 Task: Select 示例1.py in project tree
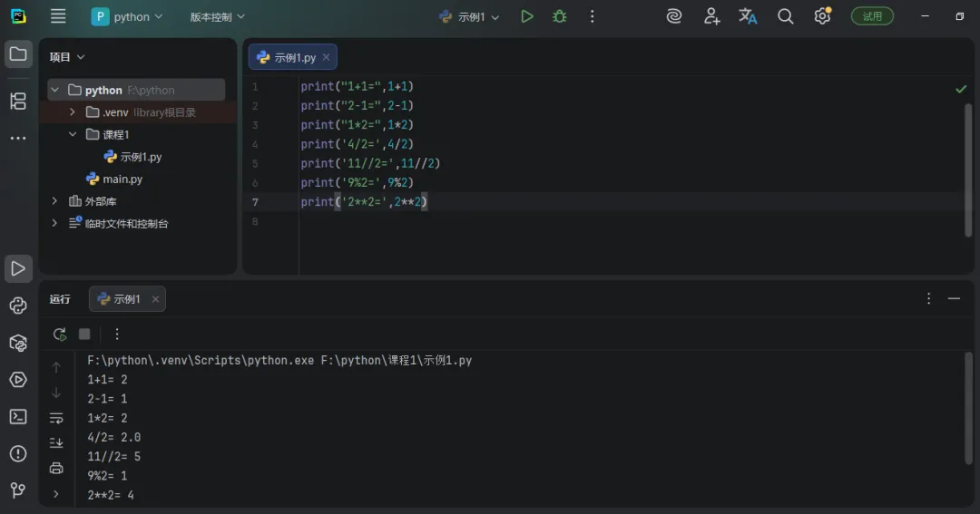pyautogui.click(x=132, y=157)
